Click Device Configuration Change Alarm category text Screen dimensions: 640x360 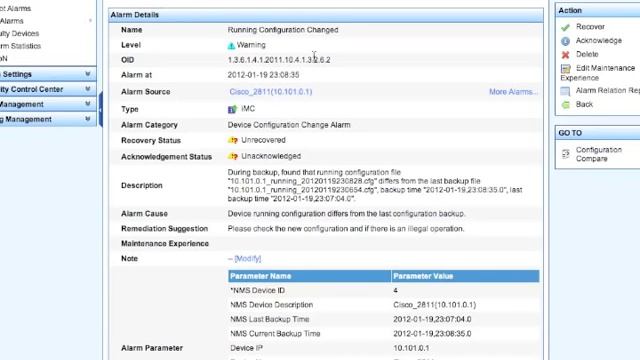(289, 125)
